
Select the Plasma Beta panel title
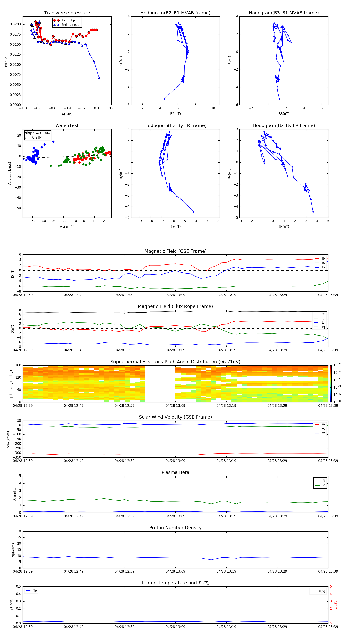coord(175,472)
